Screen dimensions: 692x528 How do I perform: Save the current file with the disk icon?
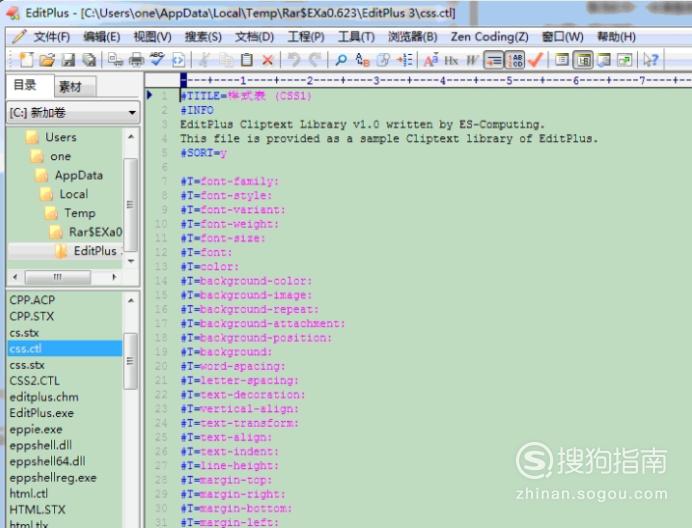click(x=68, y=60)
